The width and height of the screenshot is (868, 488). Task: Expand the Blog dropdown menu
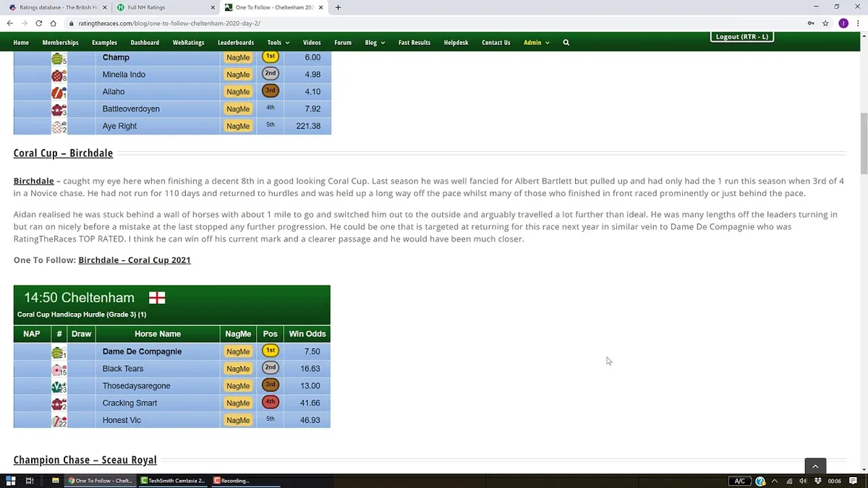click(x=375, y=43)
